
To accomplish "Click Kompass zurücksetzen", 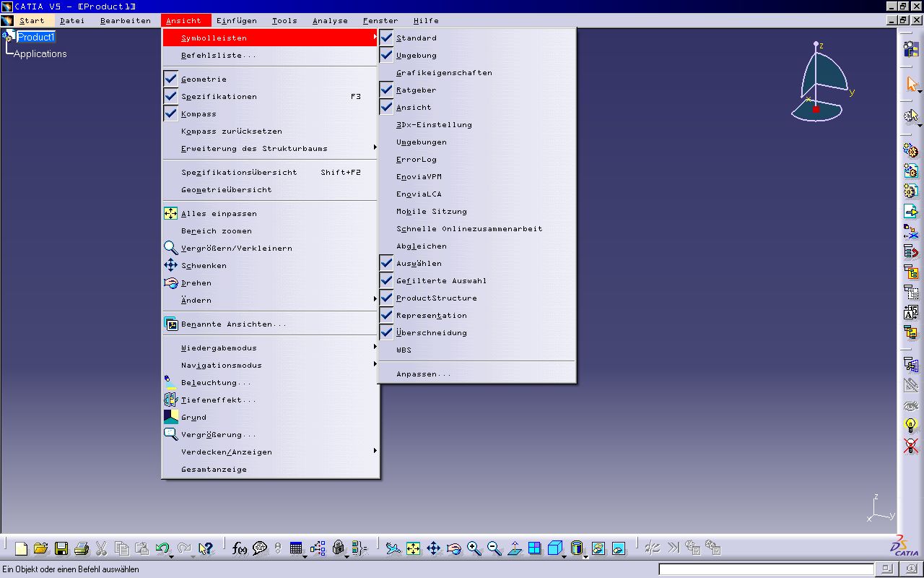I will [271, 131].
